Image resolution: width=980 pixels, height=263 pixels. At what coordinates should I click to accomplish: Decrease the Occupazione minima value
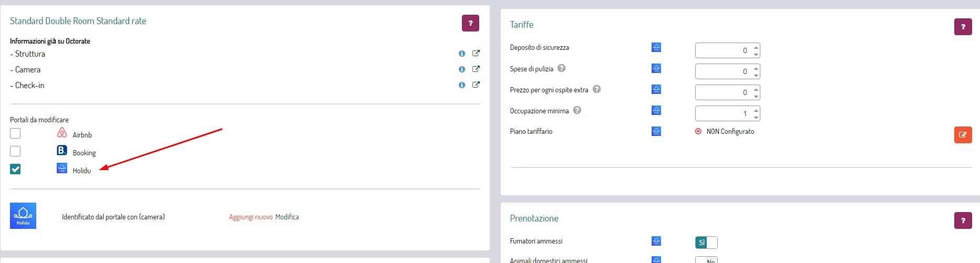[756, 117]
